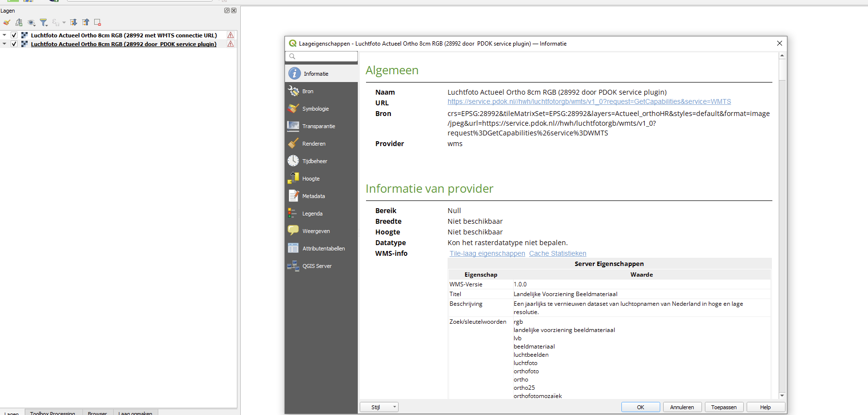Click the Weergeven speech bubble icon

pyautogui.click(x=293, y=231)
